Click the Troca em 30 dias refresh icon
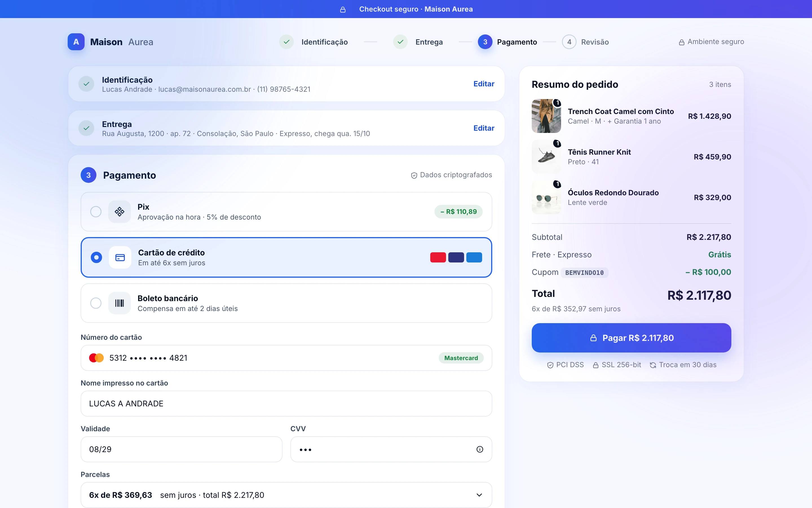Image resolution: width=812 pixels, height=508 pixels. pos(653,365)
